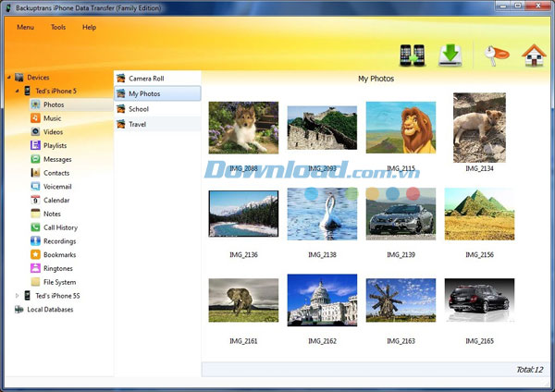Image resolution: width=555 pixels, height=392 pixels.
Task: Select the pyramids photo IMG_2156
Action: tap(479, 214)
